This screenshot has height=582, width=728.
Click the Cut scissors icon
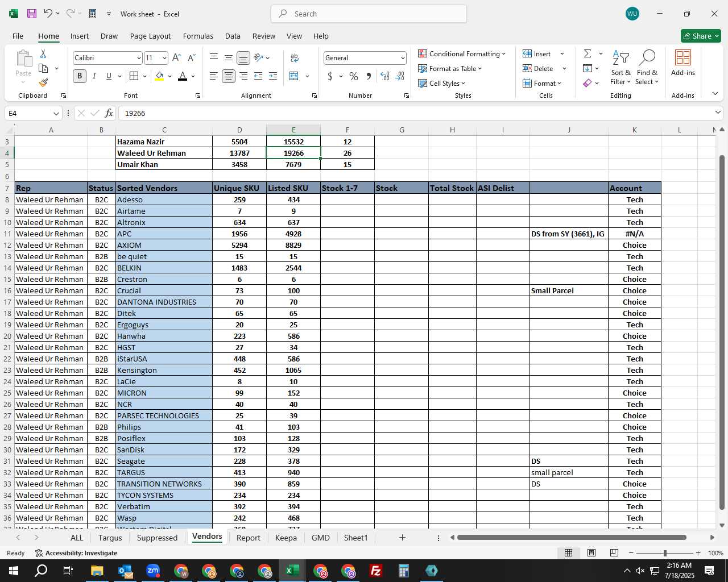point(43,53)
